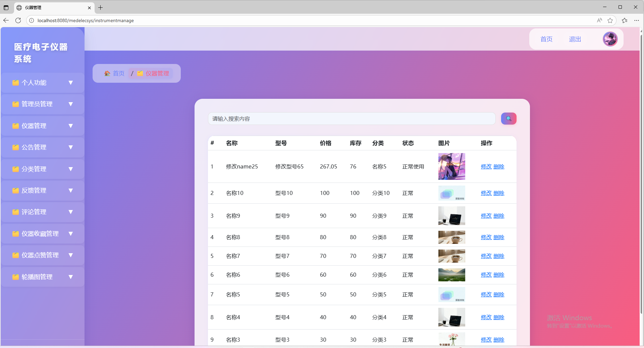Viewport: 644px width, 348px height.
Task: Open laptop thumbnail in 名称9 row
Action: pos(451,216)
